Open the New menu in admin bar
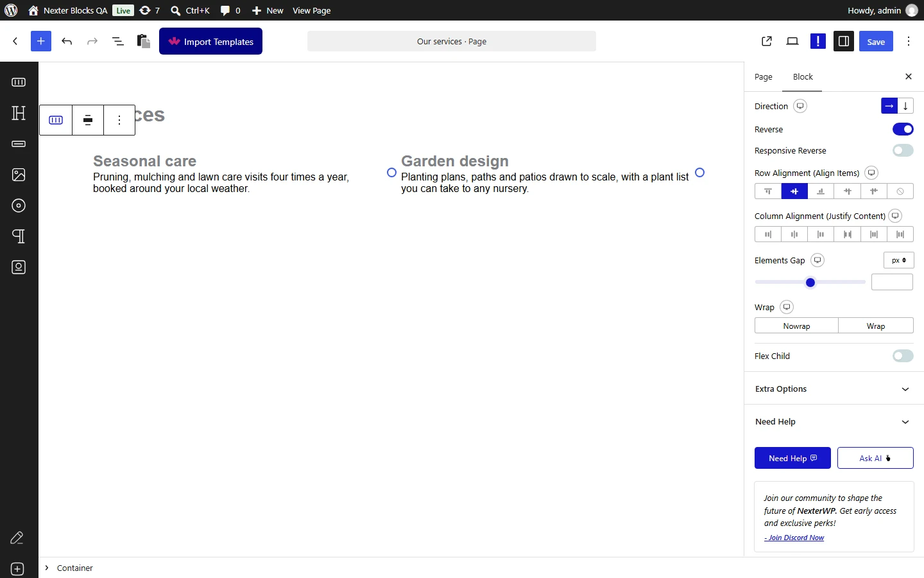Screen dimensions: 924x578 [268, 10]
